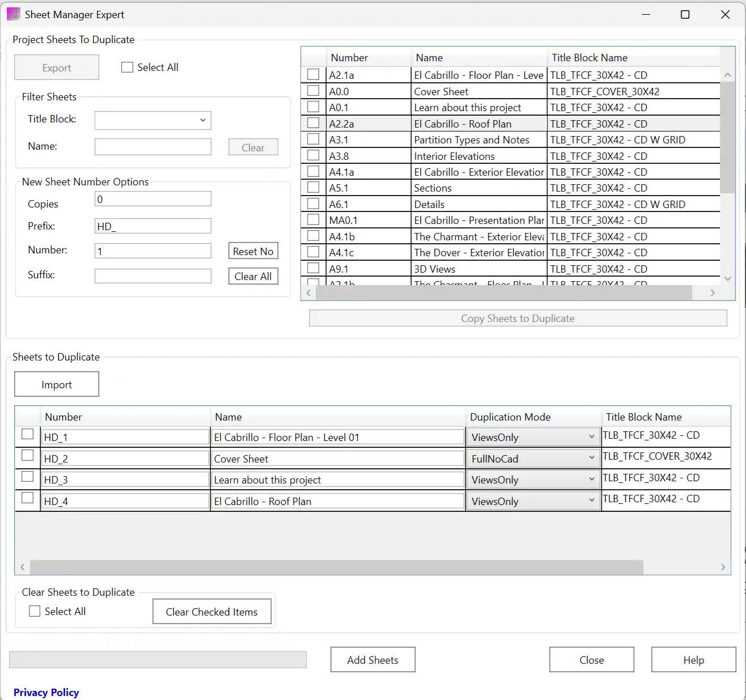Click the Duplication Mode column header

tap(510, 417)
